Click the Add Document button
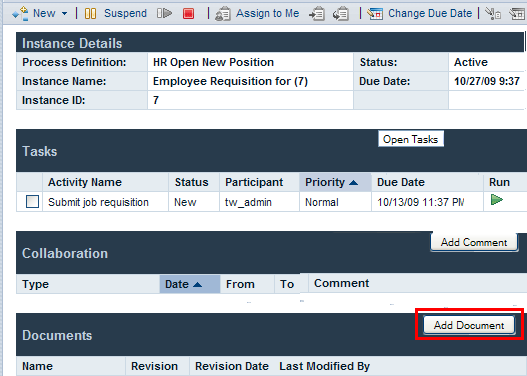Viewport: 527px width, 376px height. point(469,325)
